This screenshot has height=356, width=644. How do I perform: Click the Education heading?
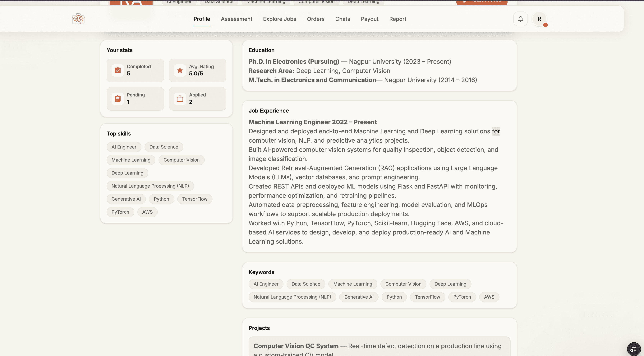(x=261, y=50)
